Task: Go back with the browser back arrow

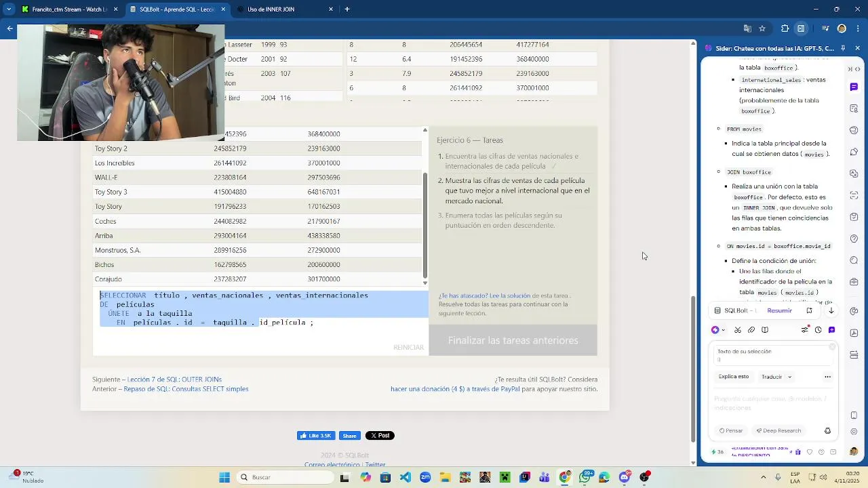Action: click(x=9, y=28)
